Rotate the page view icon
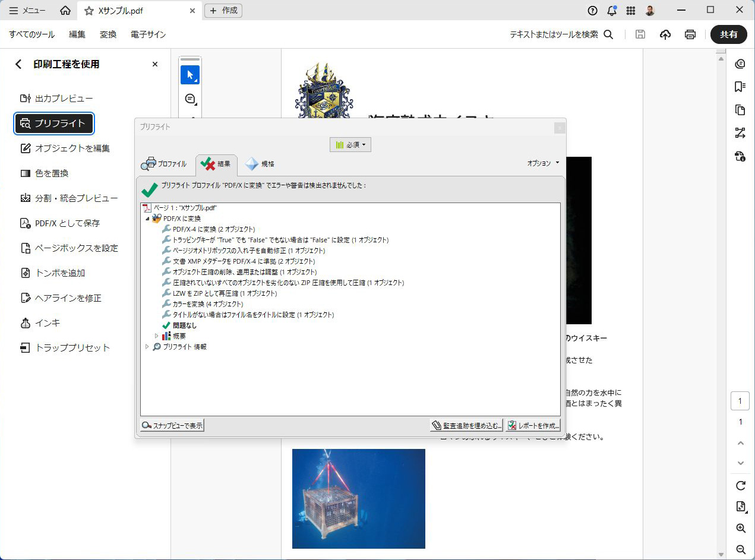 coord(740,486)
